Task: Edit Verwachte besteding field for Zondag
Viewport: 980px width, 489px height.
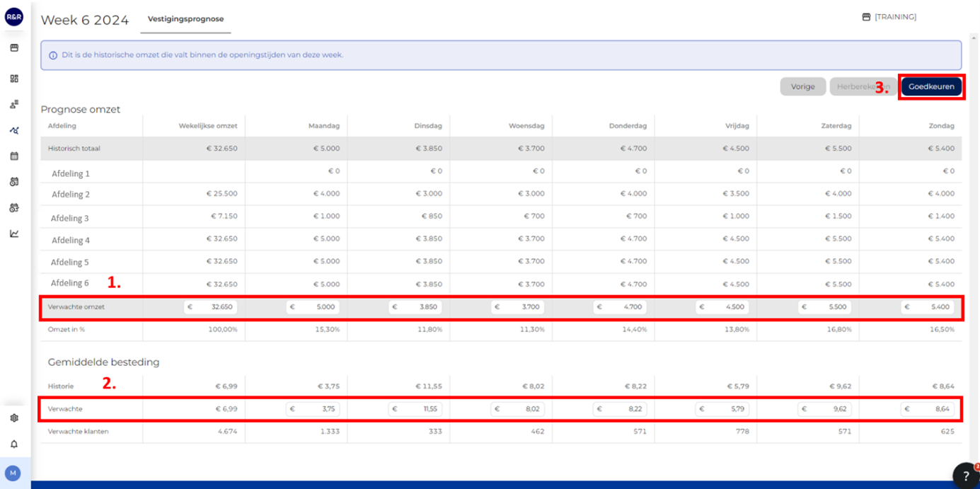Action: [927, 409]
